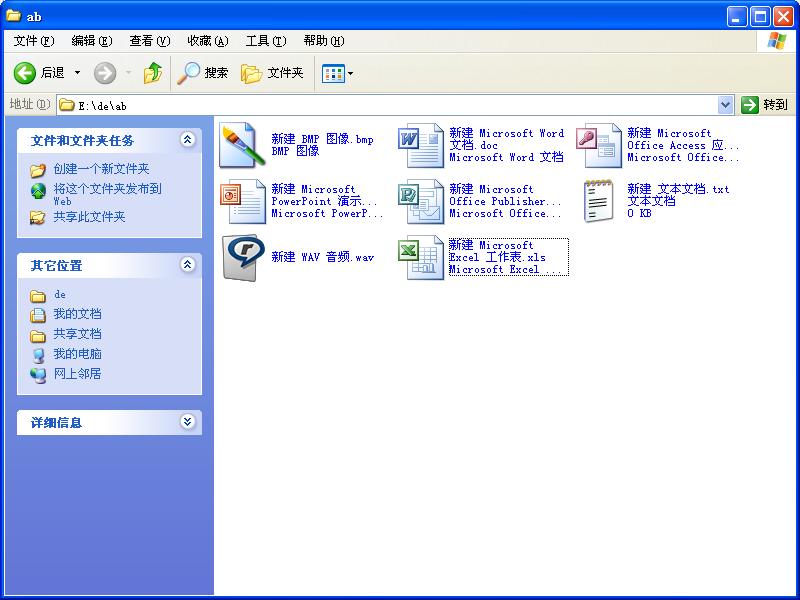Select the WAV audio file icon
The image size is (800, 600).
tap(243, 258)
